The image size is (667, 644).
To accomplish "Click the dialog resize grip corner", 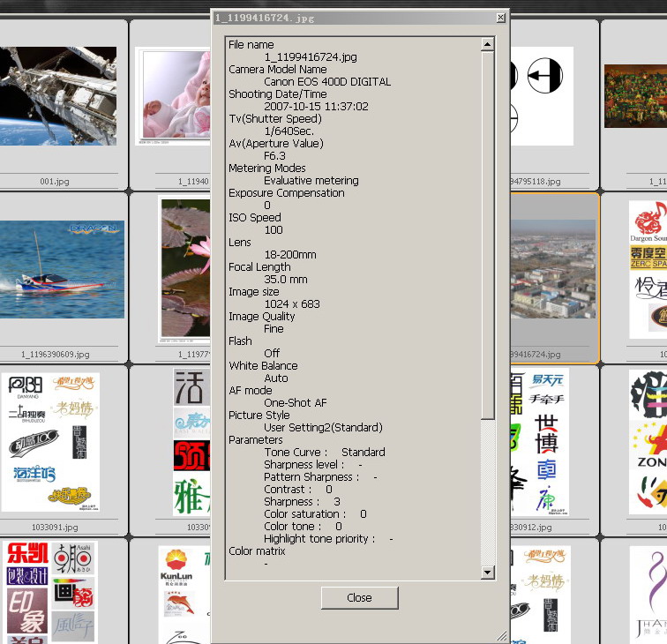I will click(x=502, y=635).
